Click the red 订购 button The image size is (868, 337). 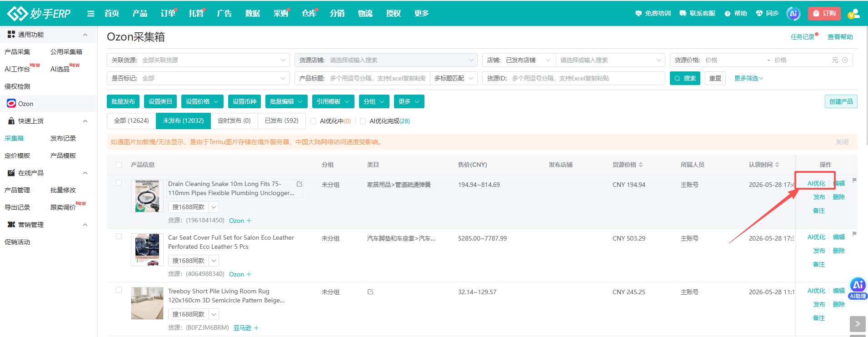(x=824, y=14)
